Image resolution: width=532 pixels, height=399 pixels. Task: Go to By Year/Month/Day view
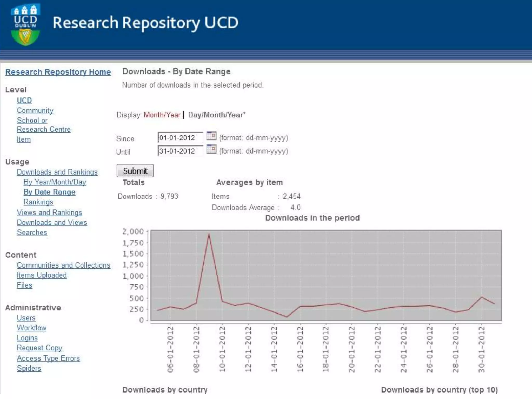(x=55, y=182)
